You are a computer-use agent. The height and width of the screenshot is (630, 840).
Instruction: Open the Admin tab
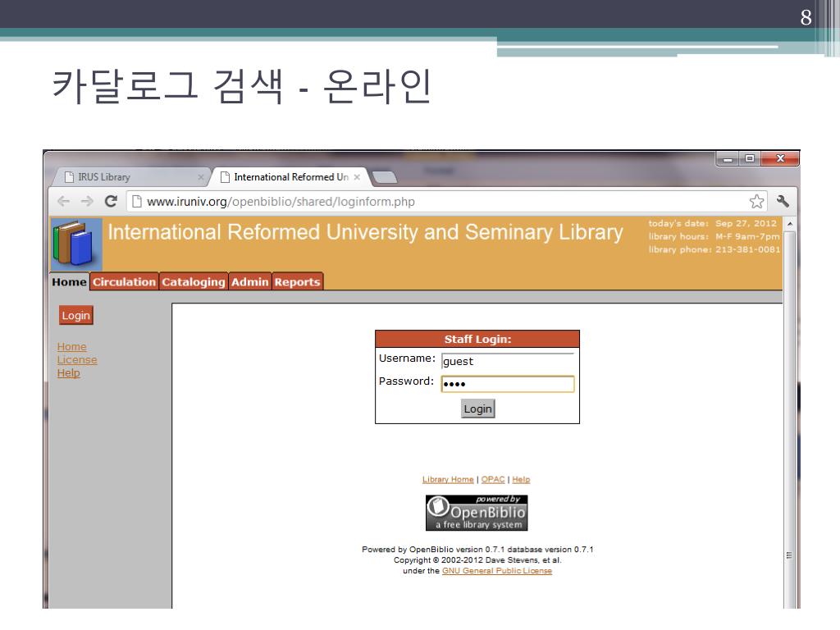coord(249,282)
